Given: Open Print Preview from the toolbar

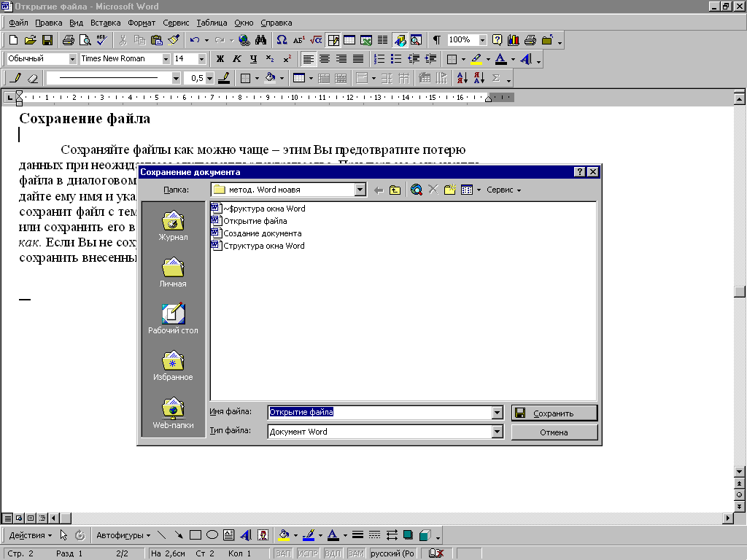Looking at the screenshot, I should click(x=85, y=40).
